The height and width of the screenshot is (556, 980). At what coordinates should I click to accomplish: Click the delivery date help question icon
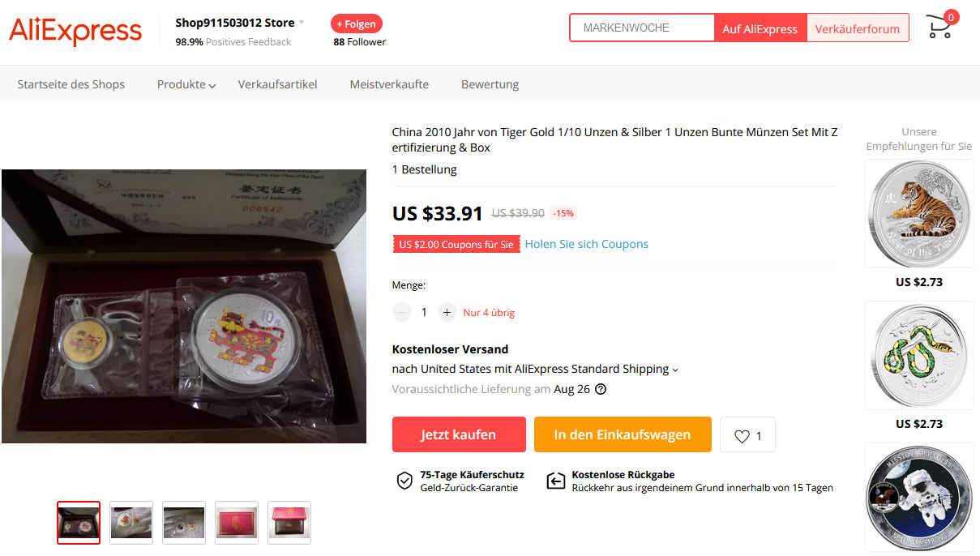pyautogui.click(x=601, y=389)
